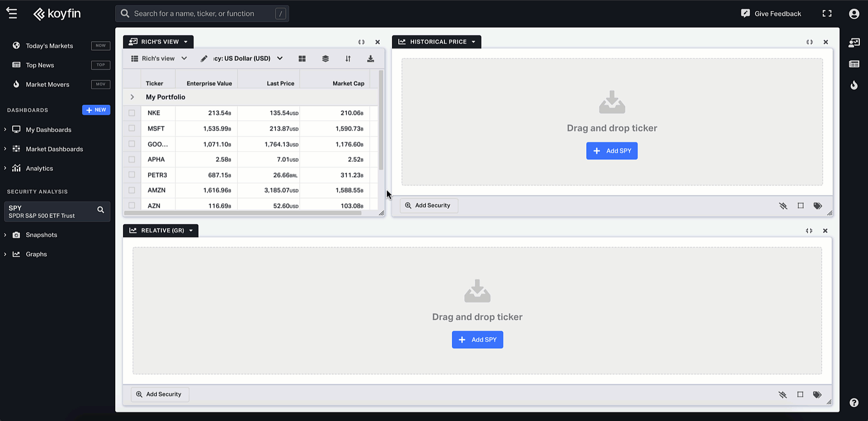868x421 pixels.
Task: Click the sort arrows icon in watchlist toolbar
Action: tap(348, 58)
